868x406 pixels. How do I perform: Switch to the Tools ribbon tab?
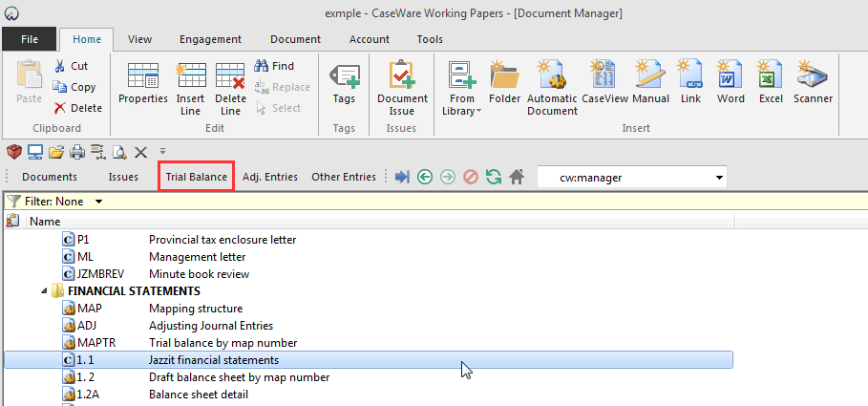(x=430, y=39)
